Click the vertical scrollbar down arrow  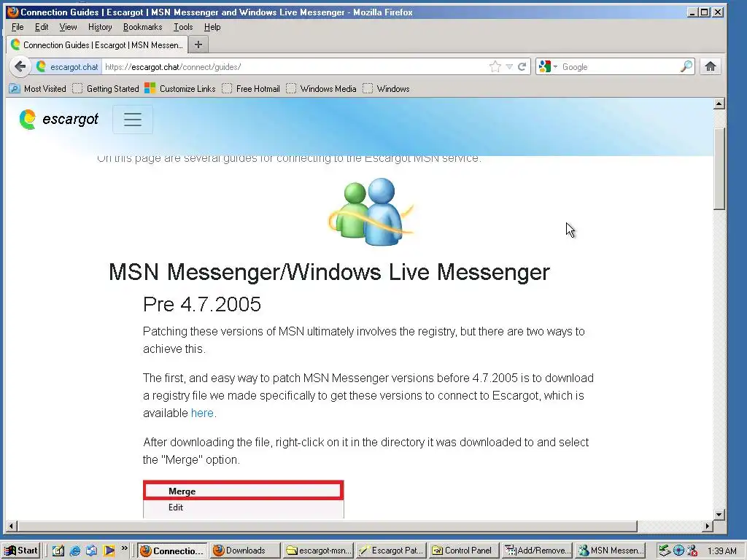(x=719, y=514)
